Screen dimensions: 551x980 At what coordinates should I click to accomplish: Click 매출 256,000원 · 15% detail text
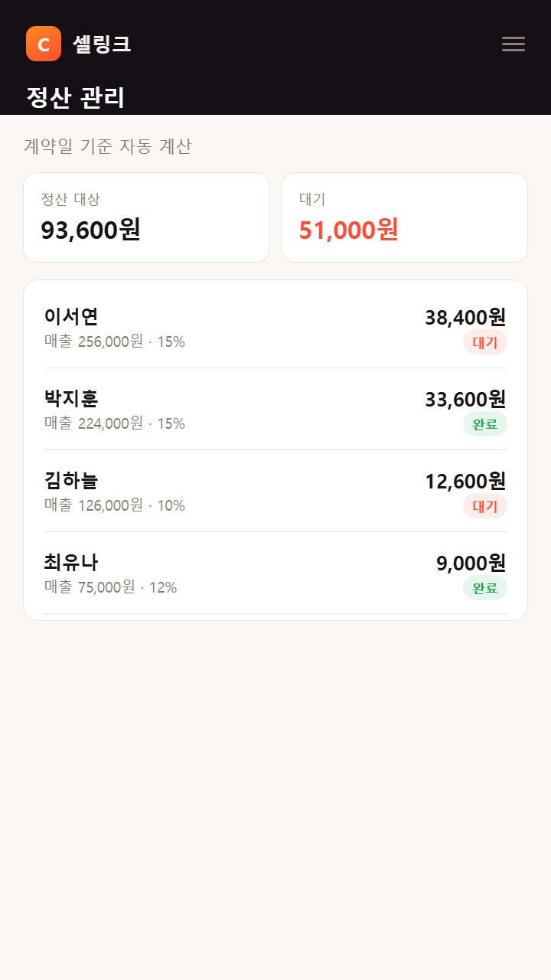115,341
